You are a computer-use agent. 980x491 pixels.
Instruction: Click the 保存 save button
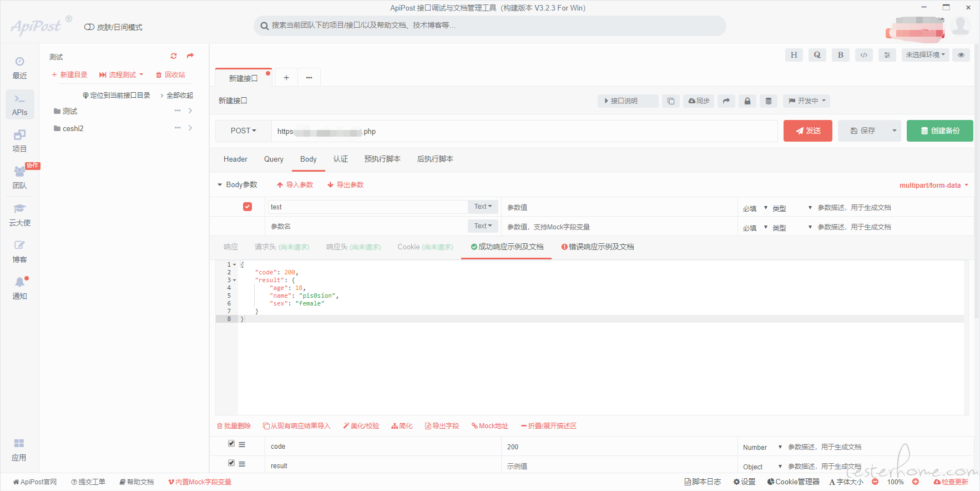tap(863, 131)
